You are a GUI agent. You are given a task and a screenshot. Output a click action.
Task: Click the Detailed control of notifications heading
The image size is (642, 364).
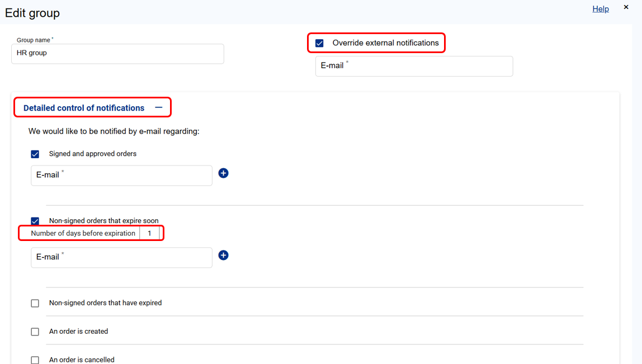click(x=84, y=108)
